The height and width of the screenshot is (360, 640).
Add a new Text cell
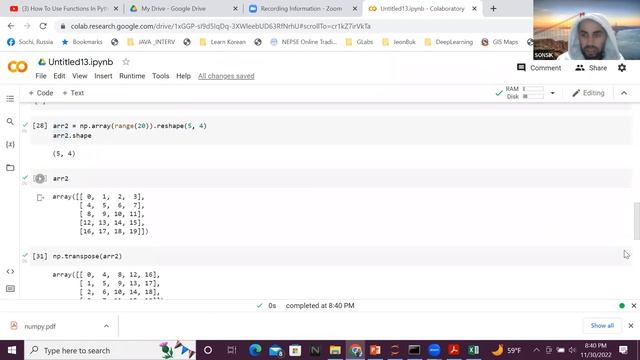click(73, 93)
